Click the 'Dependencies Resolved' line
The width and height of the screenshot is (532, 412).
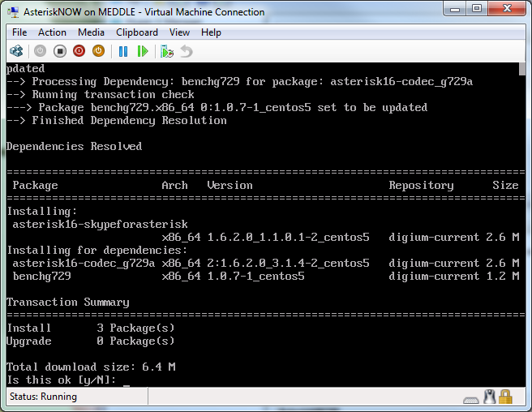[74, 146]
